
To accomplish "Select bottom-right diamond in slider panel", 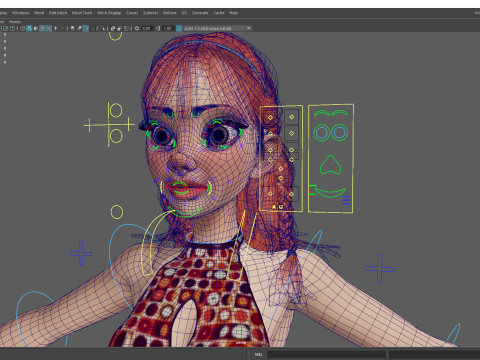I will 292,194.
